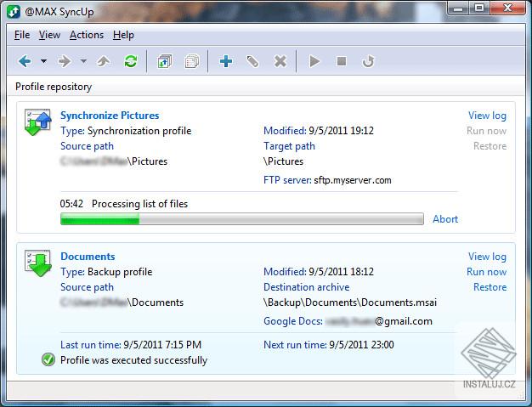Open the View menu
Screen dimensions: 532x407
(x=49, y=35)
